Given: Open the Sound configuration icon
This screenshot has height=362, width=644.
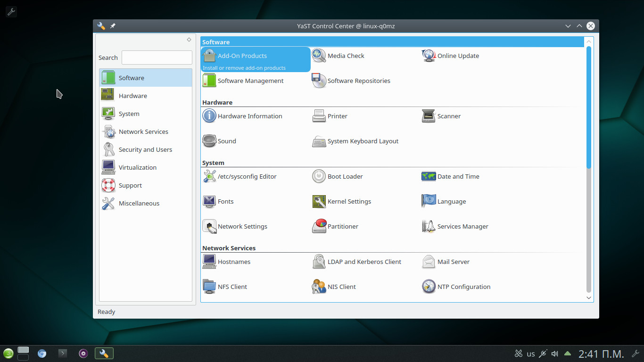Looking at the screenshot, I should point(209,141).
